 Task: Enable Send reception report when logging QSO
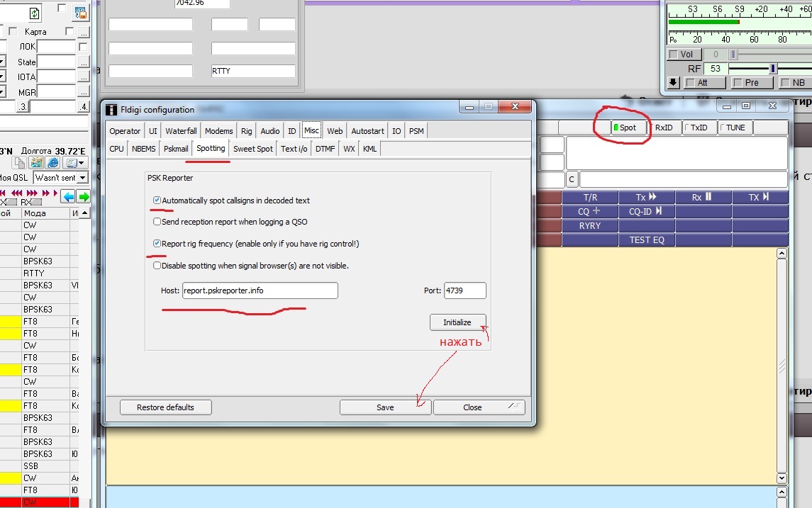pyautogui.click(x=157, y=222)
